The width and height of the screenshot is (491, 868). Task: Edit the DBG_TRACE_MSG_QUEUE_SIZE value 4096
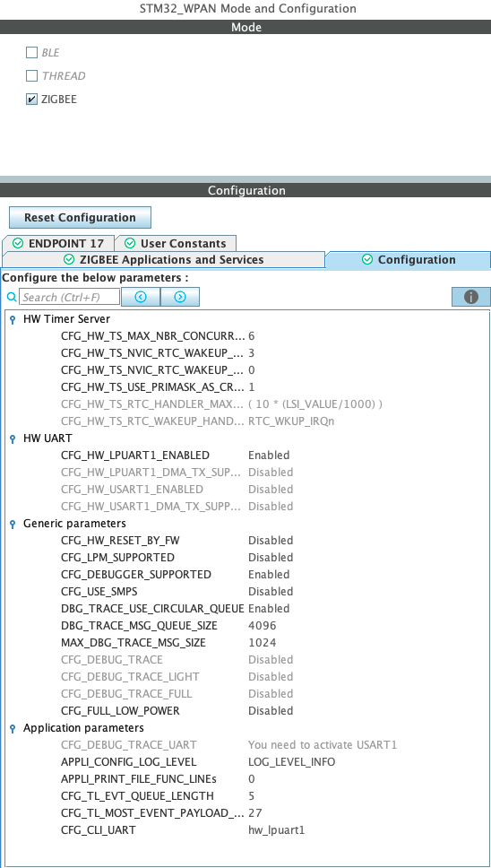coord(263,626)
